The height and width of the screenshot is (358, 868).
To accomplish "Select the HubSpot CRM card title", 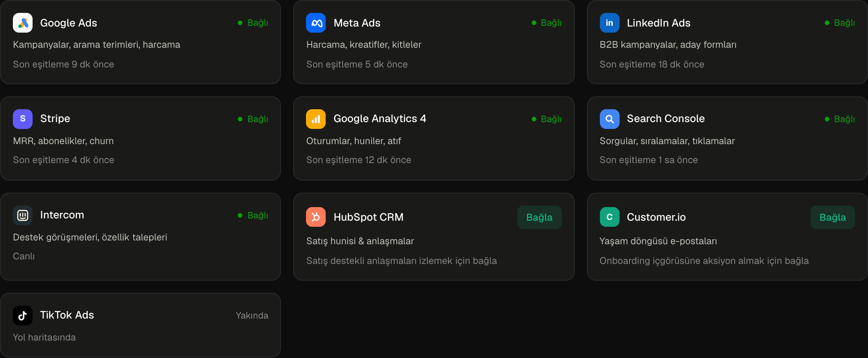I will click(x=368, y=217).
